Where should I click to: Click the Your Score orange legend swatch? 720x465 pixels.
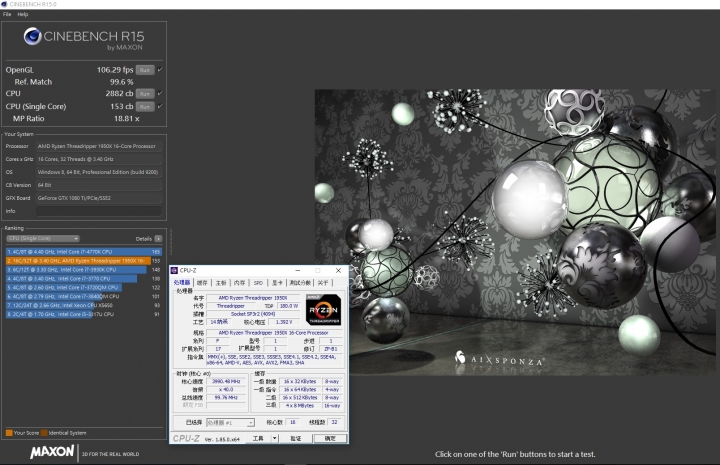[x=9, y=433]
